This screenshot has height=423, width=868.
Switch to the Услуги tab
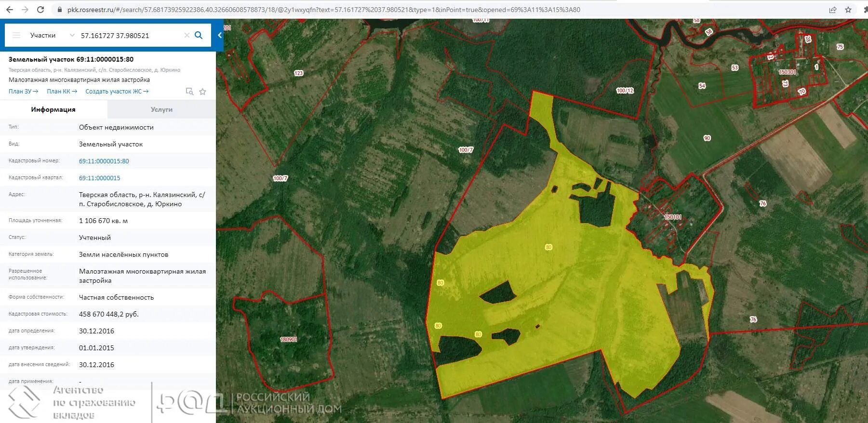(161, 109)
